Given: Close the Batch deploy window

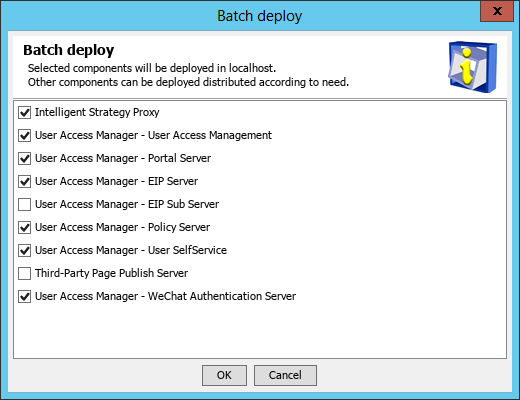Looking at the screenshot, I should (x=497, y=11).
